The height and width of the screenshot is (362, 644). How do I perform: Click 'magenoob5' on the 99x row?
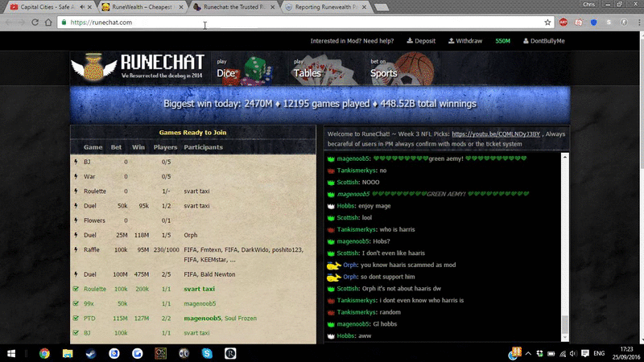click(x=200, y=304)
